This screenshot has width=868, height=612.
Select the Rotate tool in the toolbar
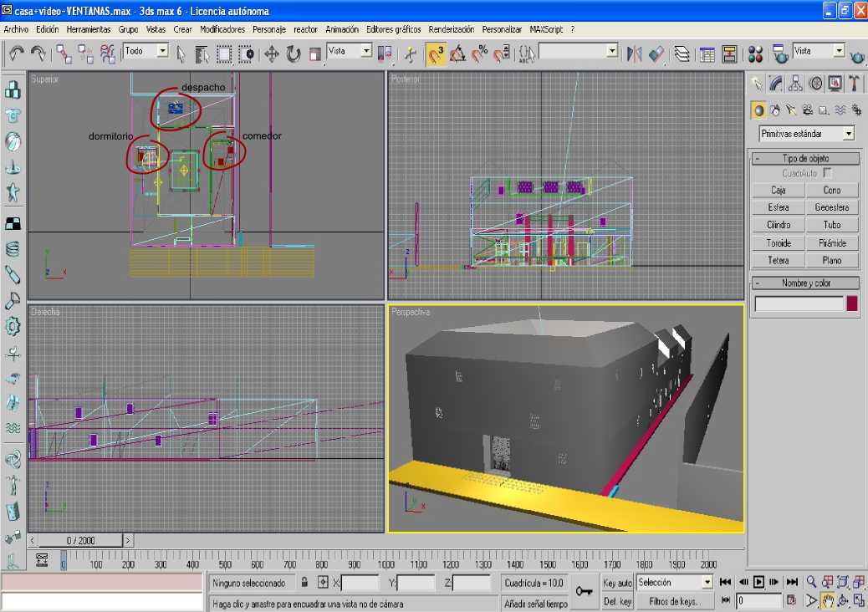click(x=294, y=55)
